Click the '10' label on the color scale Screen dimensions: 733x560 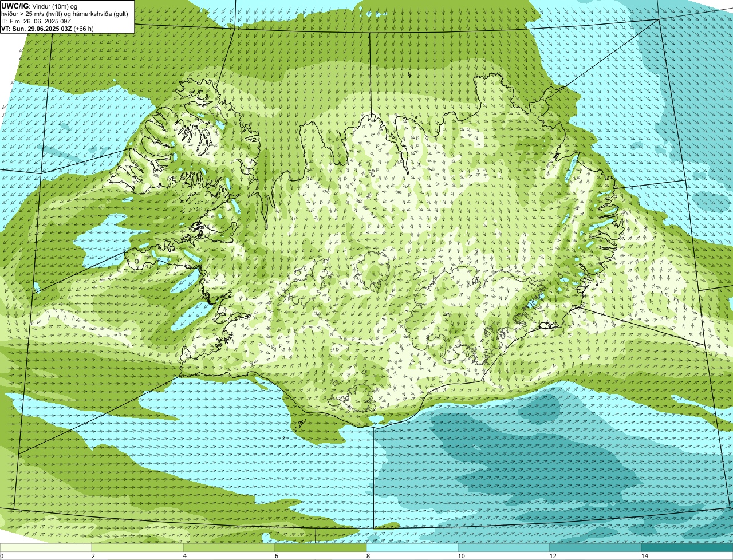pyautogui.click(x=461, y=556)
